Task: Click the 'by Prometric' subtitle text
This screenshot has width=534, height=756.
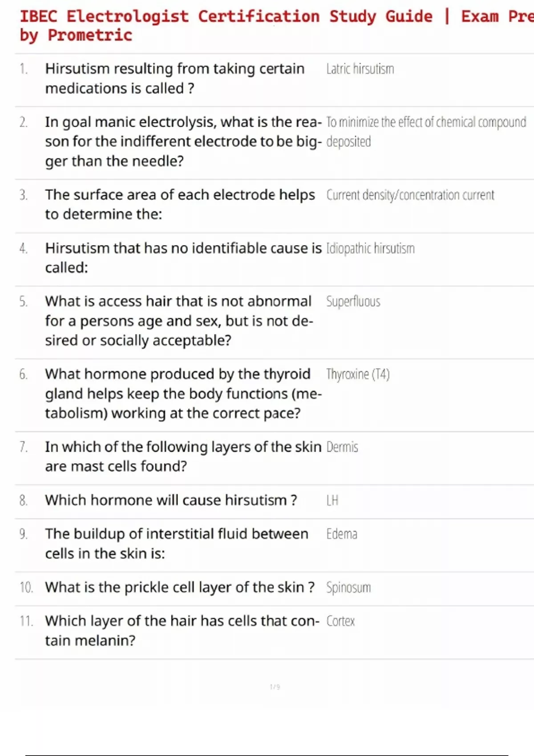Action: click(x=76, y=35)
